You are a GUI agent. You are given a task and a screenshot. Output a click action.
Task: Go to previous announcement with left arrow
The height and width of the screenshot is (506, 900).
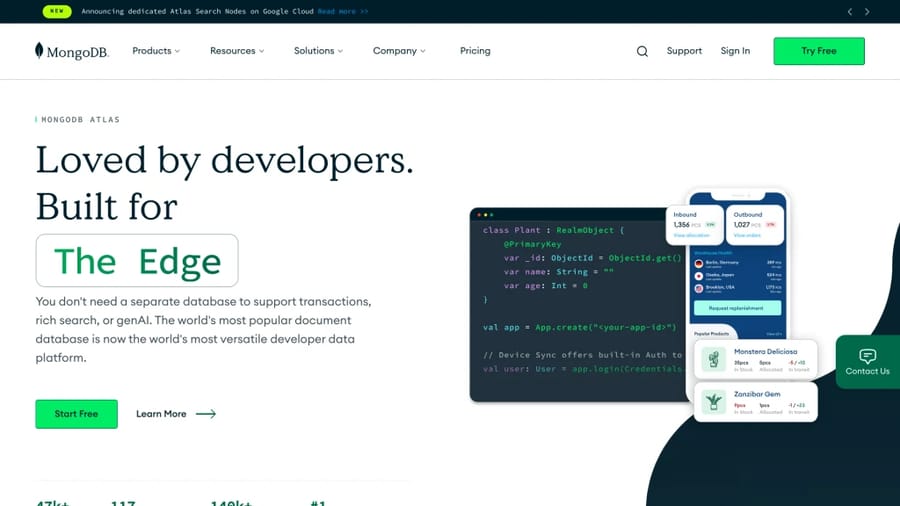[x=850, y=11]
